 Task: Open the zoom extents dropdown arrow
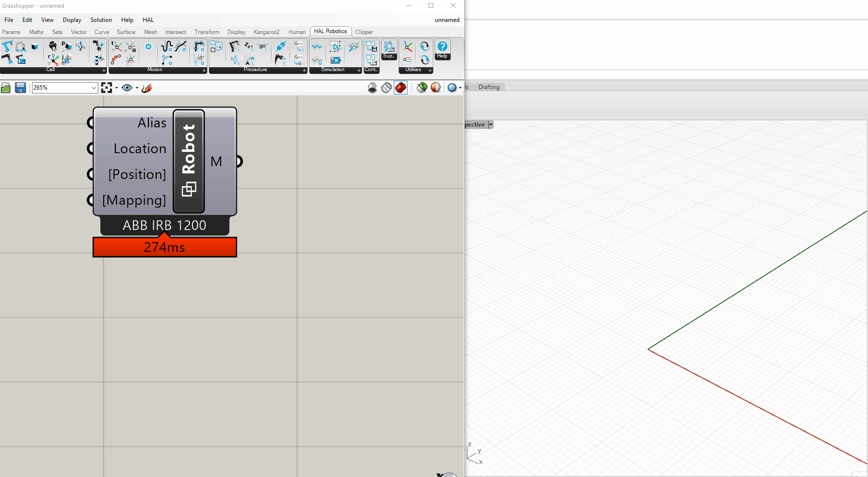(x=116, y=88)
